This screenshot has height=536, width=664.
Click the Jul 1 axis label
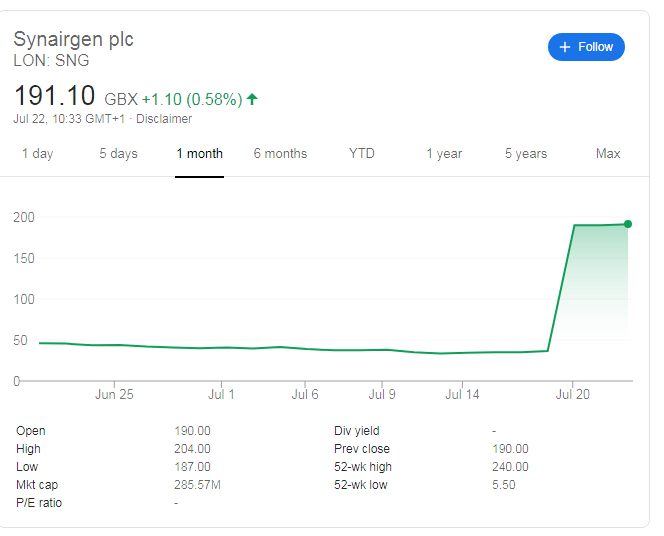tap(221, 395)
